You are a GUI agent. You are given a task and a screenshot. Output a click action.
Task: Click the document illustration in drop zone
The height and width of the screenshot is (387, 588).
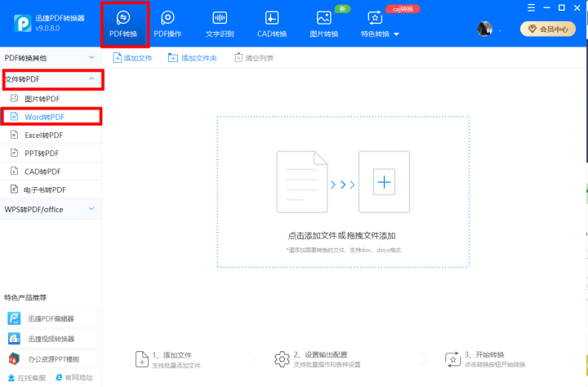pyautogui.click(x=302, y=182)
